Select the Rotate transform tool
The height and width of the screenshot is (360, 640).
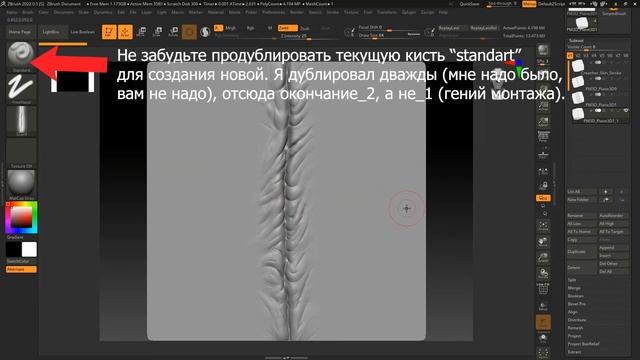click(173, 32)
